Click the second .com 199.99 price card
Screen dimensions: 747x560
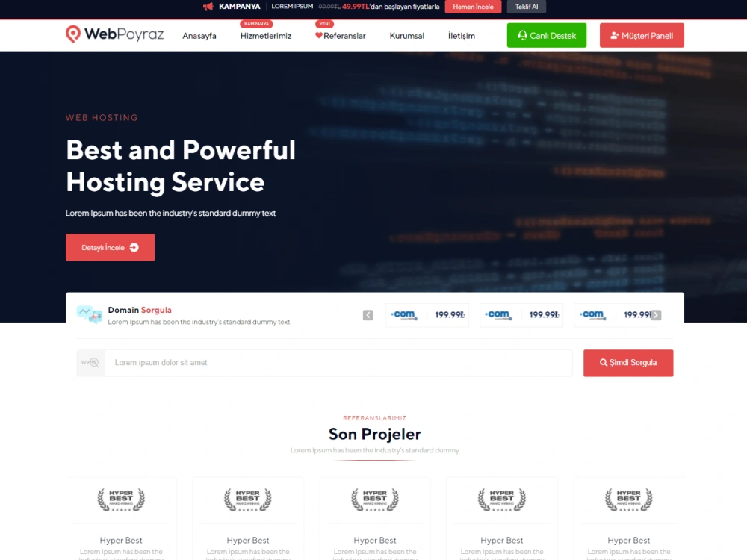pyautogui.click(x=521, y=315)
